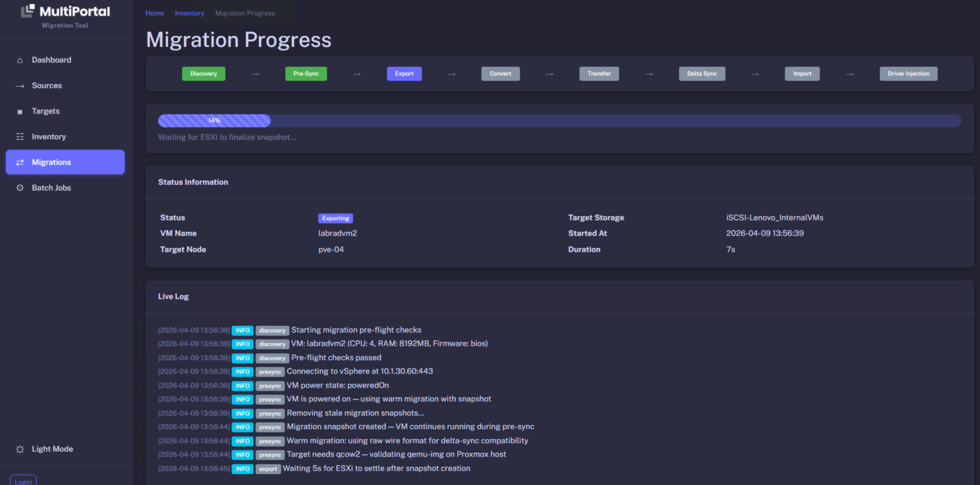
Task: Select the Export stage badge
Action: (404, 74)
